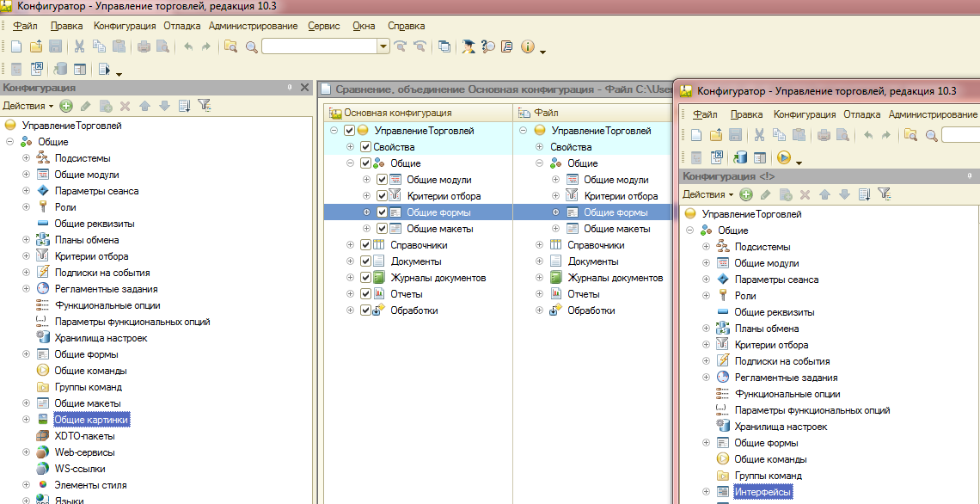Uncheck the Справочники checkbox in comparison tree
The height and width of the screenshot is (504, 980).
pyautogui.click(x=366, y=245)
